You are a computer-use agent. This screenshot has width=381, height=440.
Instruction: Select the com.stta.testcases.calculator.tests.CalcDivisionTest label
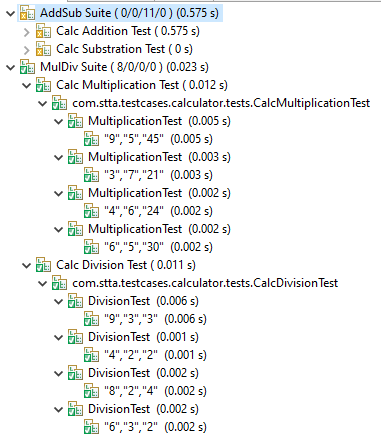[205, 283]
